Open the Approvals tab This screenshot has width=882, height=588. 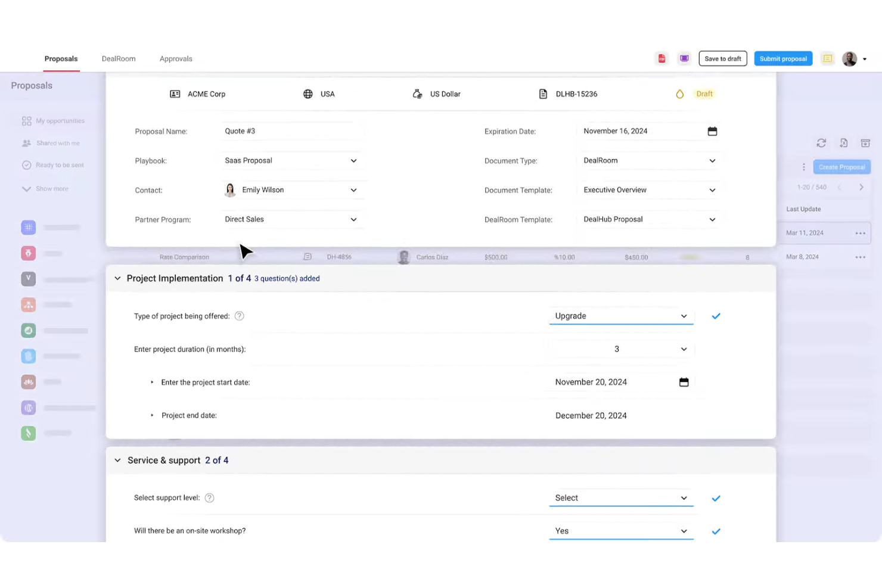[175, 58]
